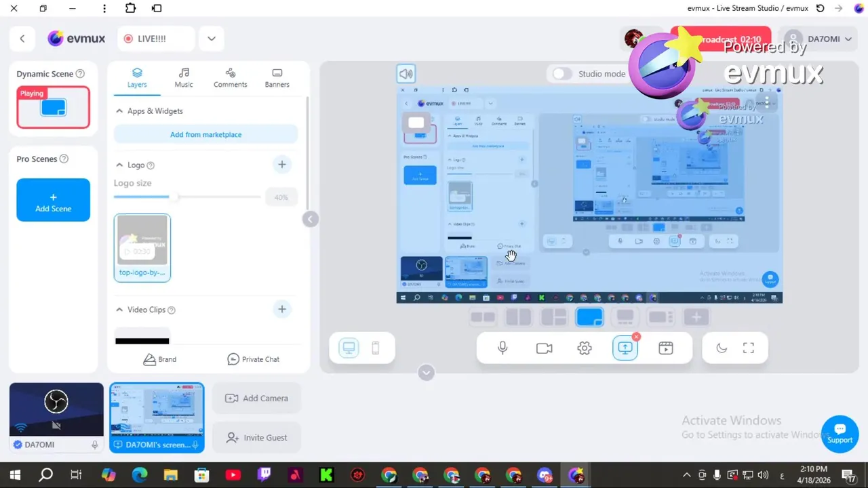
Task: Show Dynamic Scene help question mark
Action: pyautogui.click(x=80, y=74)
